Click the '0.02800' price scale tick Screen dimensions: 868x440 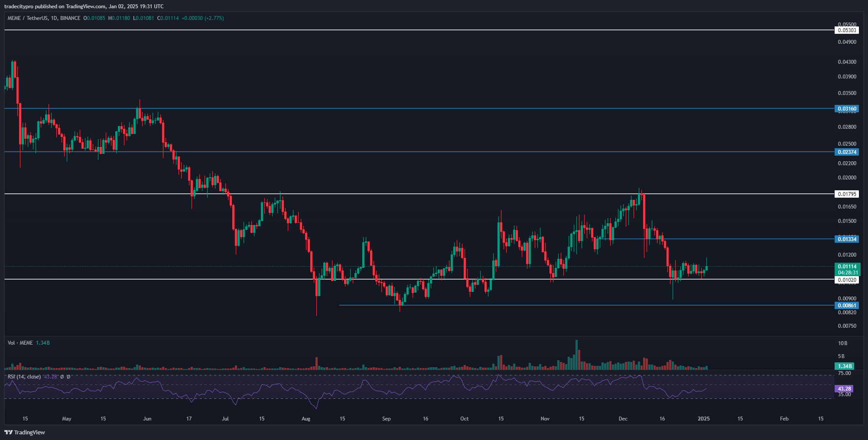point(847,127)
